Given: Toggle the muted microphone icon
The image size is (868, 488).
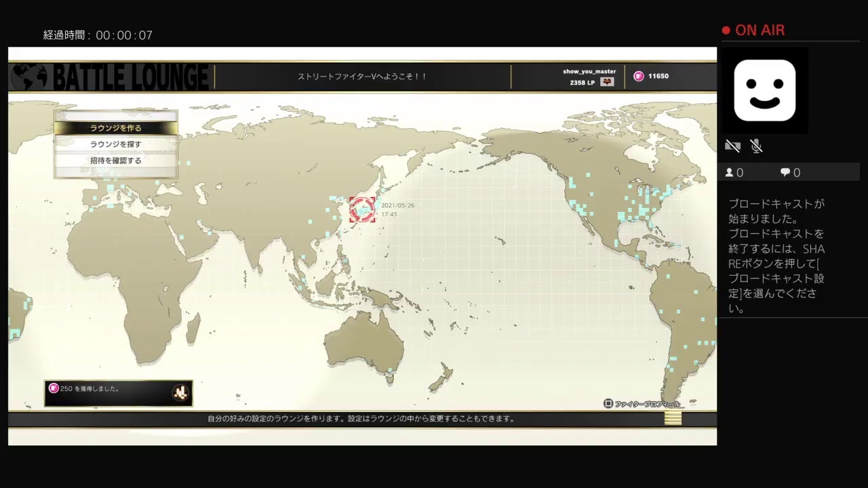Looking at the screenshot, I should point(757,146).
